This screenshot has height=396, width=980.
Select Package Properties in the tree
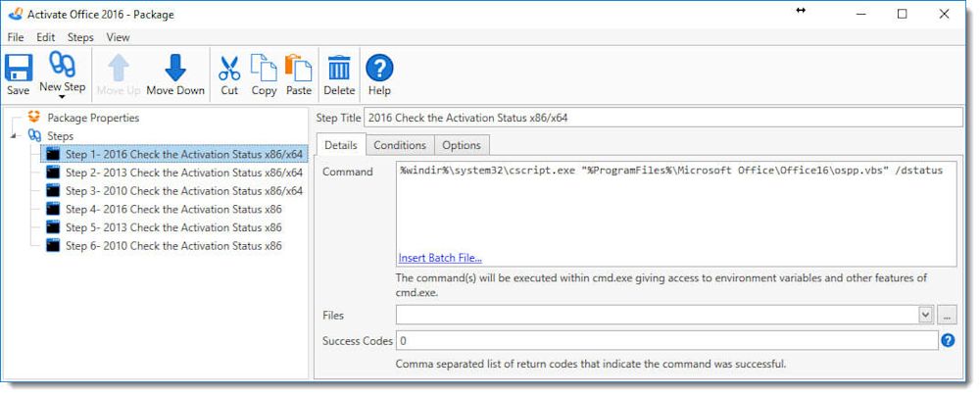click(93, 118)
